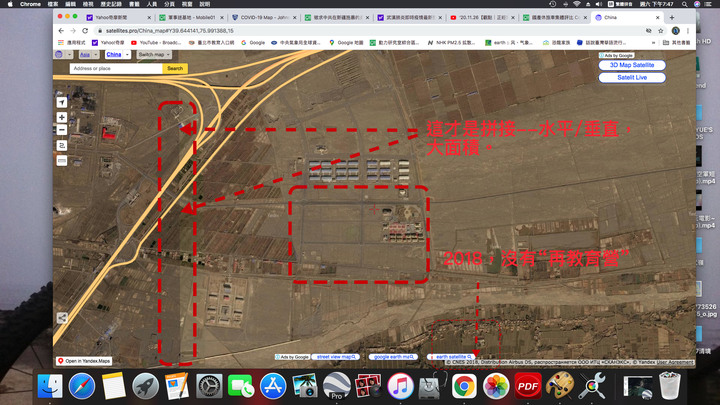This screenshot has width=720, height=405.
Task: Click Open in Yandex.Maps link
Action: [x=84, y=361]
